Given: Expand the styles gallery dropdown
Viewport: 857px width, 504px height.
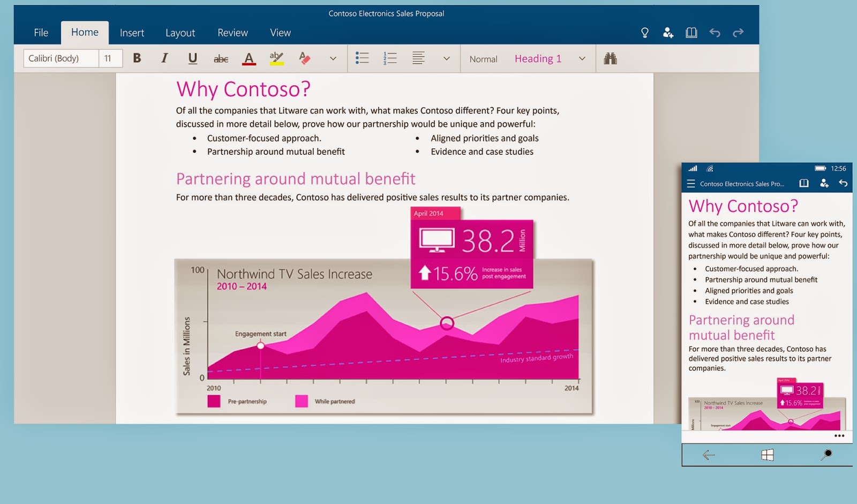Looking at the screenshot, I should pos(582,59).
